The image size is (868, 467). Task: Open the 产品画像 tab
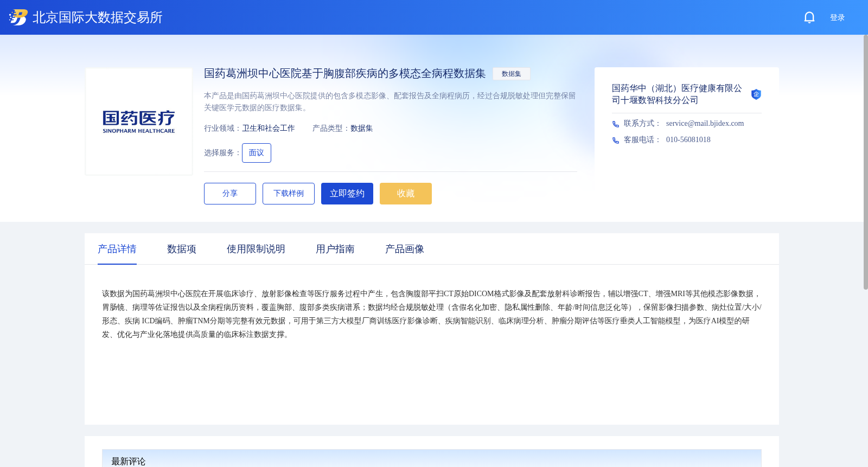[x=405, y=249]
